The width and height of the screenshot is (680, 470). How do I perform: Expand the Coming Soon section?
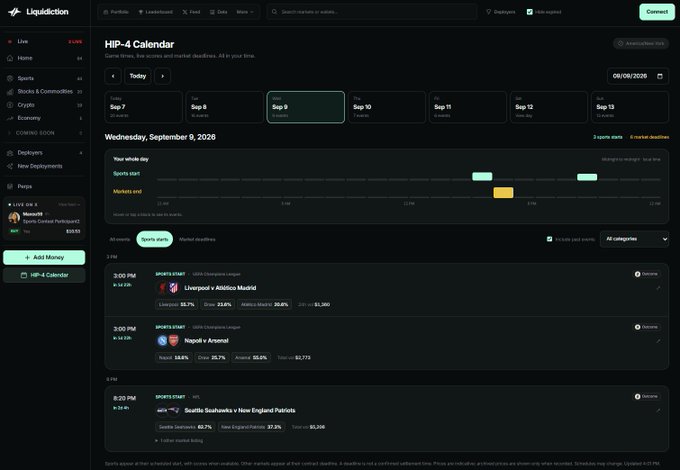pyautogui.click(x=45, y=133)
